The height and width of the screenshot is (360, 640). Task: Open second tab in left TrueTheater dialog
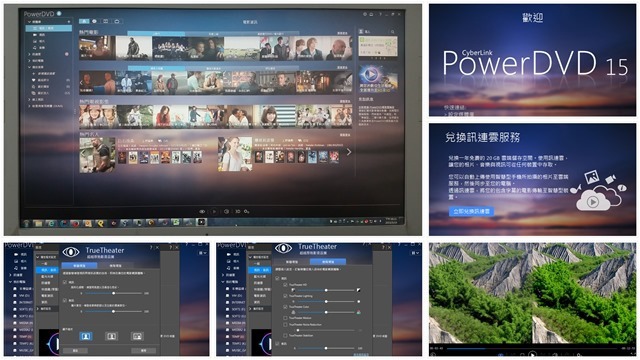[116, 266]
